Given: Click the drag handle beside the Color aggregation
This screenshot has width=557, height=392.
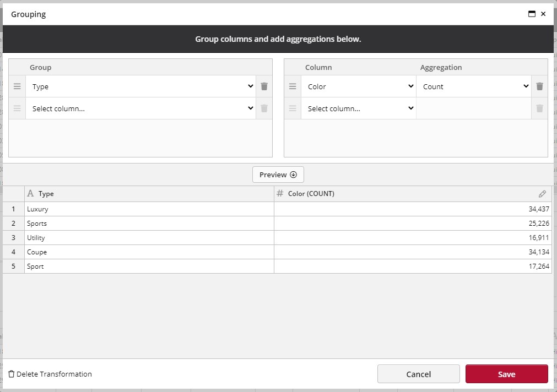Looking at the screenshot, I should (x=293, y=86).
